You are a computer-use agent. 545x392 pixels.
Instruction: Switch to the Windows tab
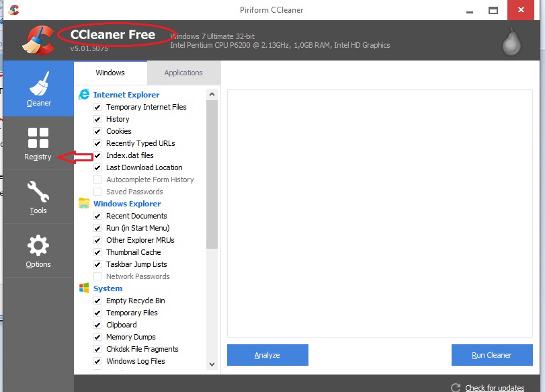(x=110, y=73)
